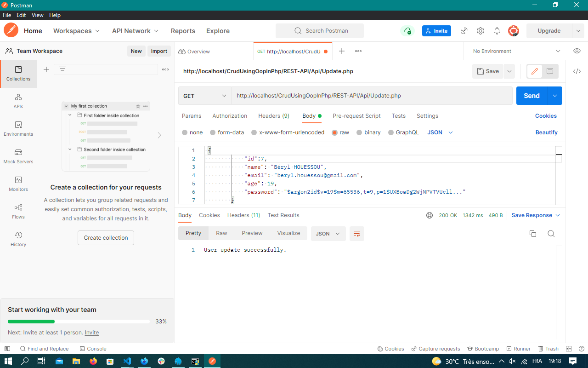Open the Mock Servers sidebar panel
This screenshot has height=368, width=588.
coord(18,156)
